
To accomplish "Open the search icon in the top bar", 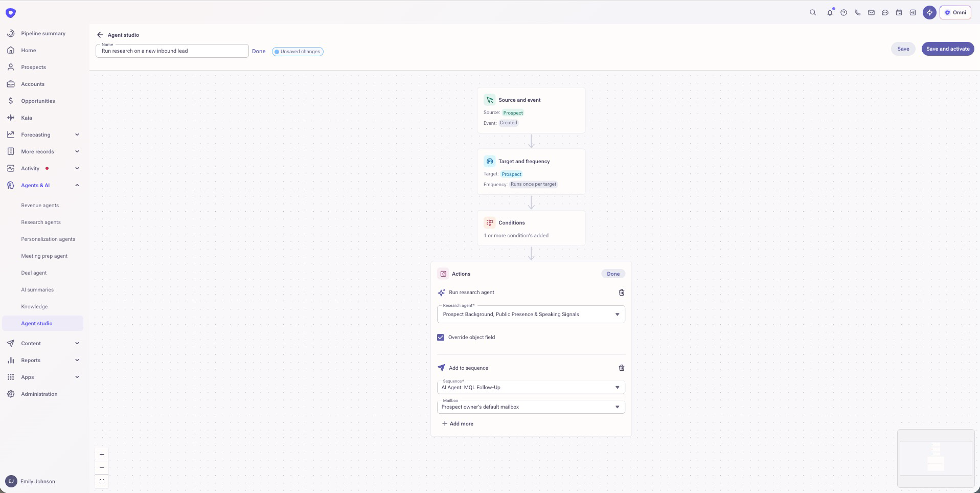I will coord(813,12).
